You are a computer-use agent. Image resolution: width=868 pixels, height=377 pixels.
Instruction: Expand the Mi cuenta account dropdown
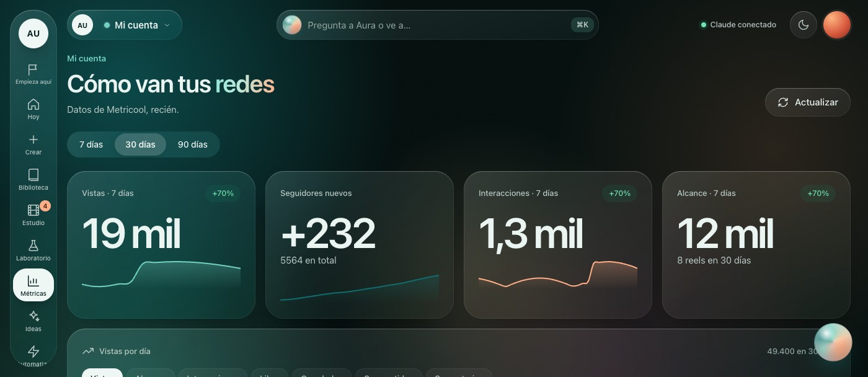[x=125, y=25]
